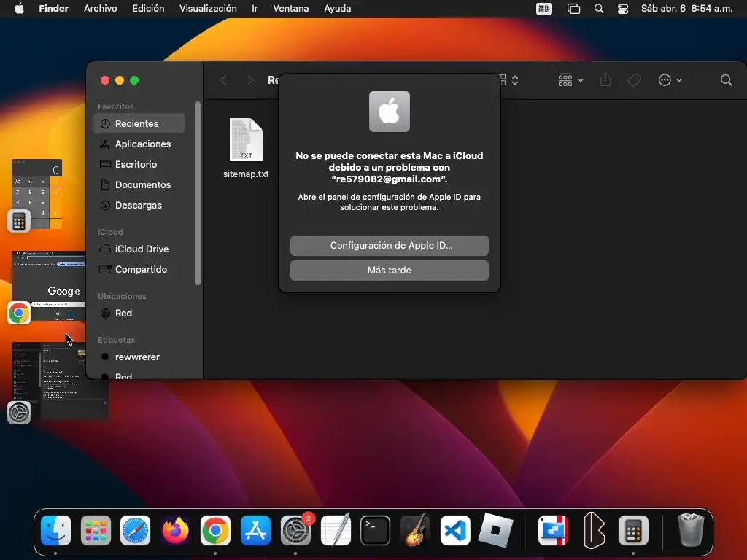Screen dimensions: 747x560
Task: Open Visual Studio Code from the Dock
Action: click(x=455, y=531)
